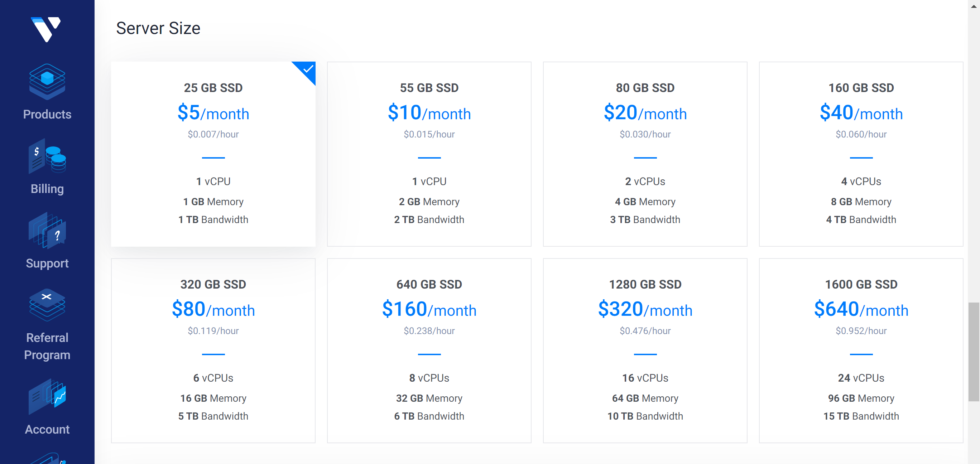Viewport: 980px width, 464px height.
Task: Open the Products icon in sidebar
Action: (x=47, y=81)
